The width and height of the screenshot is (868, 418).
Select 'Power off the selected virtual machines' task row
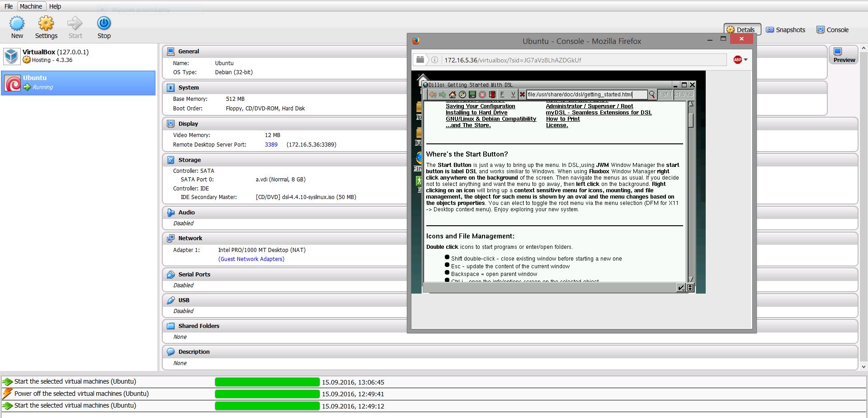pos(434,394)
